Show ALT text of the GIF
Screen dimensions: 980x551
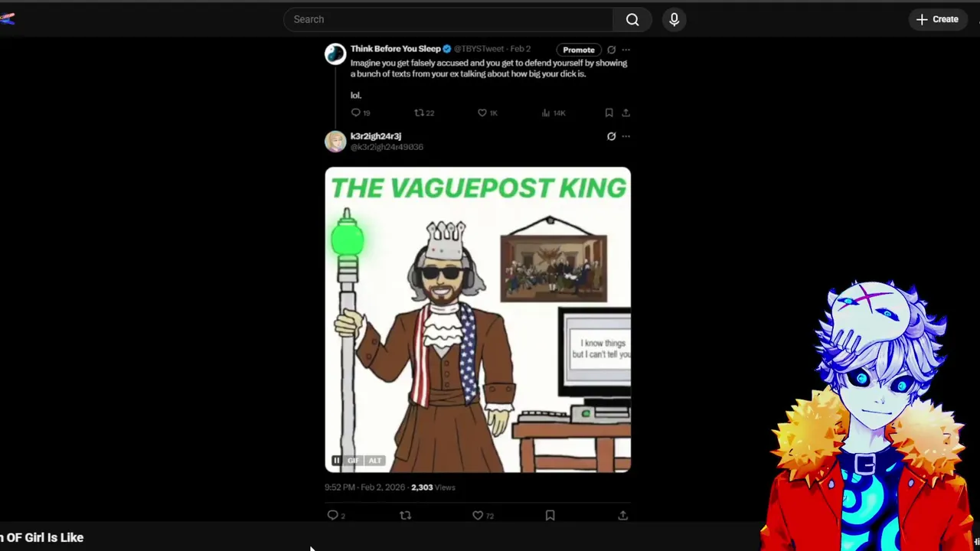click(374, 460)
